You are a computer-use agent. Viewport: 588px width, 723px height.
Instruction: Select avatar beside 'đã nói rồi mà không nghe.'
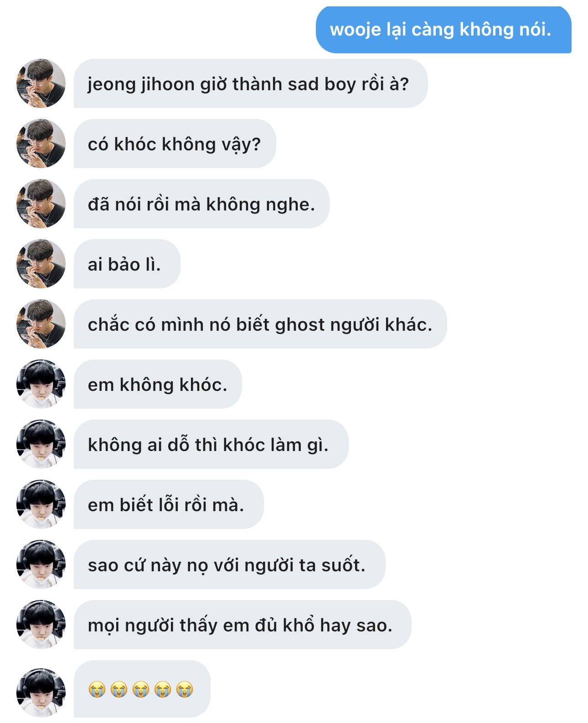click(x=41, y=204)
